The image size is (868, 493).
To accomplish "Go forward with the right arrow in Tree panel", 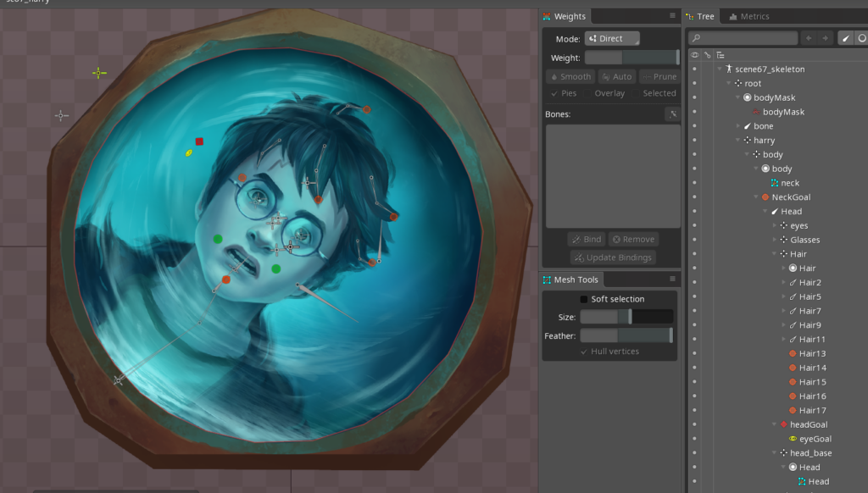I will point(826,38).
